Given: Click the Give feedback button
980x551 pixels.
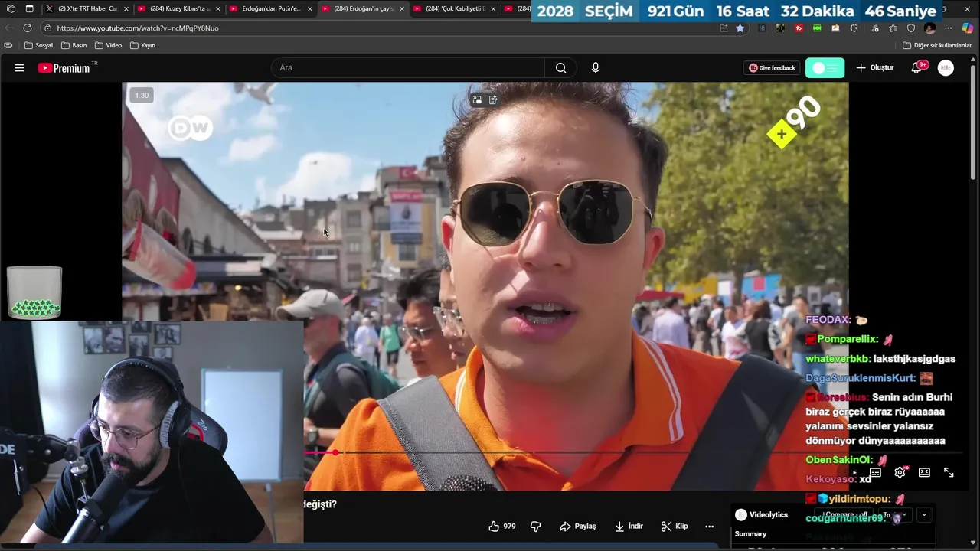Looking at the screenshot, I should [x=772, y=67].
